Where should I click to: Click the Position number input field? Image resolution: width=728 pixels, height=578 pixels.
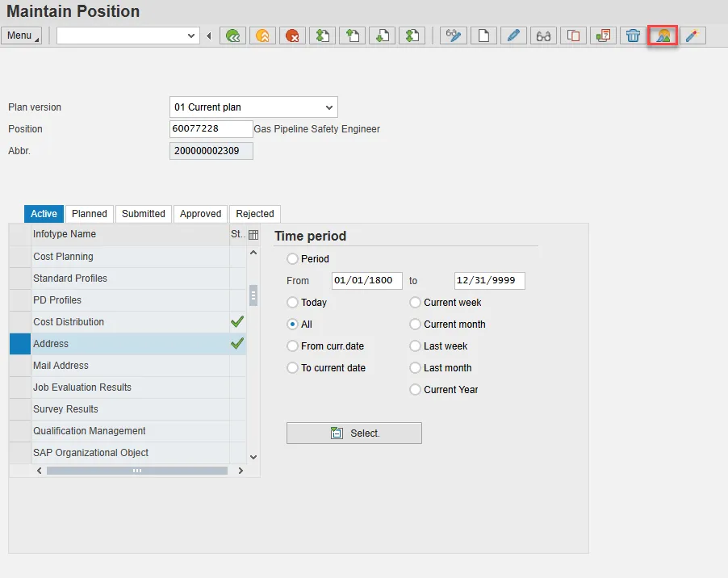coord(211,129)
